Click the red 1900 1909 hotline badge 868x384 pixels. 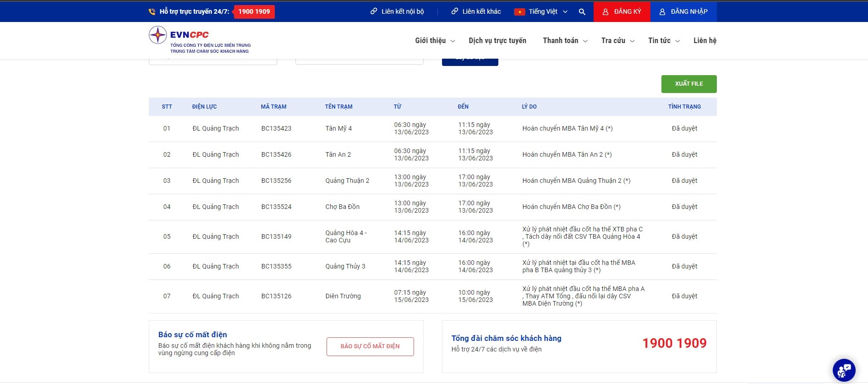coord(254,11)
